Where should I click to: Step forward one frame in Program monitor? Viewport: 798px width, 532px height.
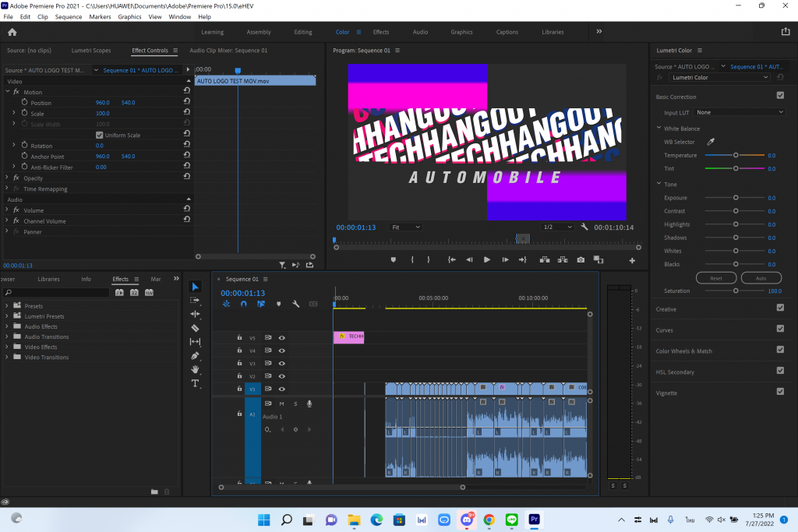pos(505,260)
